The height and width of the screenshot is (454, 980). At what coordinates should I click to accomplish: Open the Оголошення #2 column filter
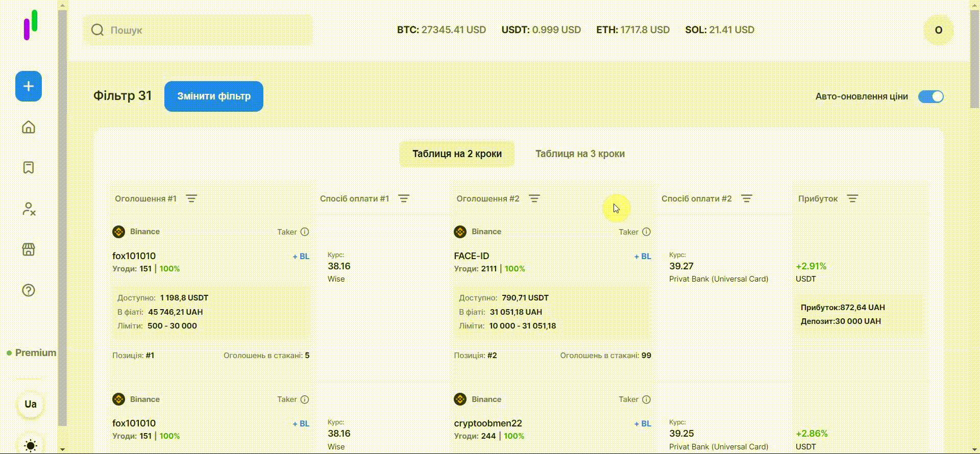tap(534, 198)
